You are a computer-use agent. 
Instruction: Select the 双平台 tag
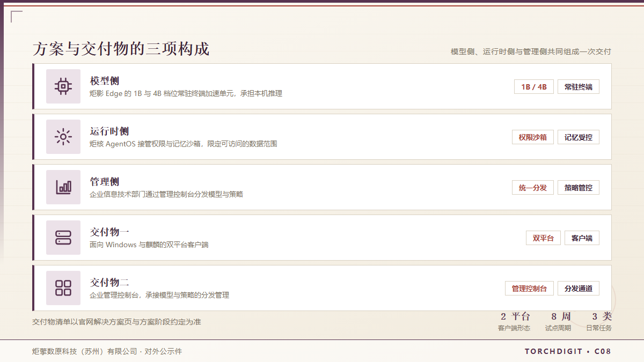(x=543, y=238)
